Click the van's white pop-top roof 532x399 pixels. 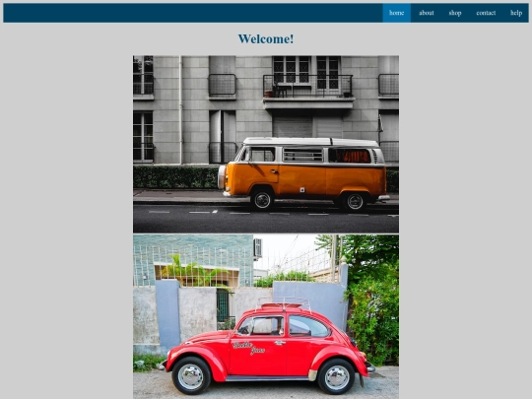311,142
